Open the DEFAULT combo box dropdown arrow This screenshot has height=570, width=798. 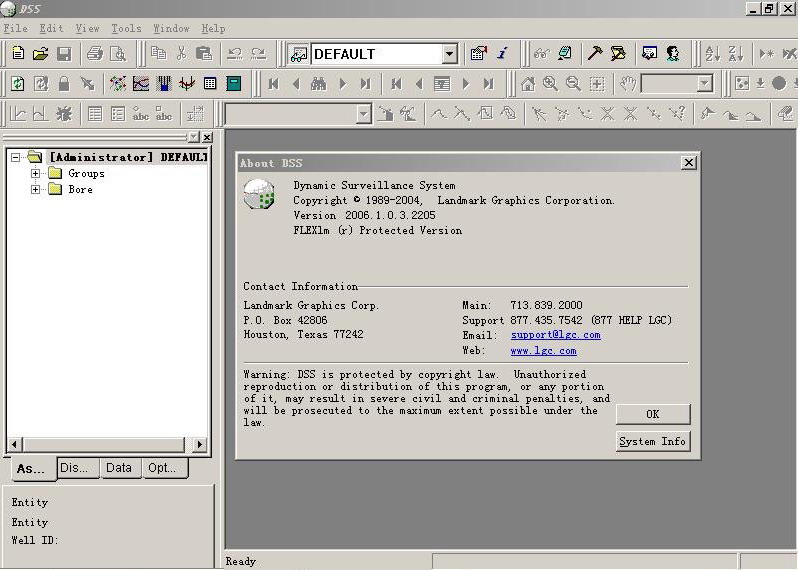[x=449, y=53]
